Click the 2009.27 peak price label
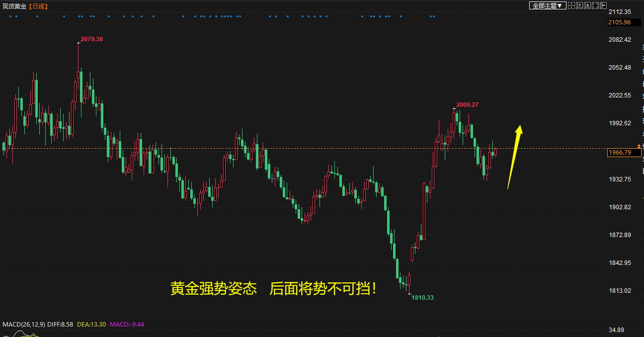This screenshot has height=337, width=644. click(x=468, y=105)
